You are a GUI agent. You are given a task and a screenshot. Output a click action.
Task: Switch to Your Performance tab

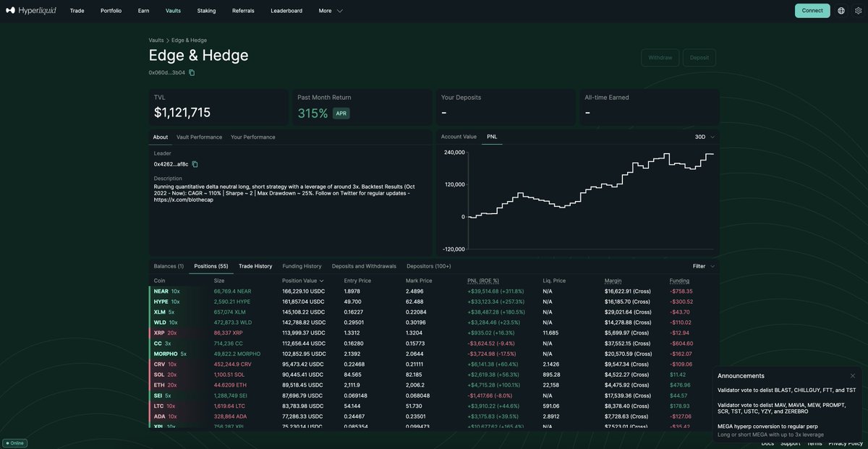pyautogui.click(x=253, y=137)
